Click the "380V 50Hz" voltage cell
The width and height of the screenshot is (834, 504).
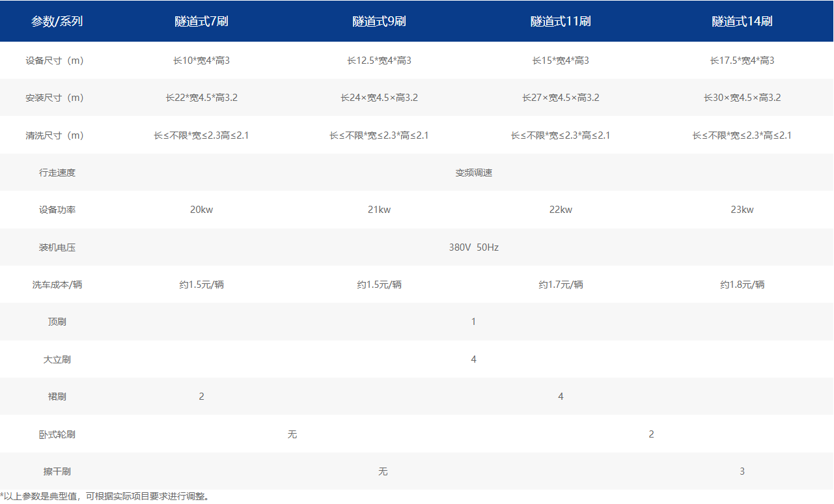click(x=473, y=247)
